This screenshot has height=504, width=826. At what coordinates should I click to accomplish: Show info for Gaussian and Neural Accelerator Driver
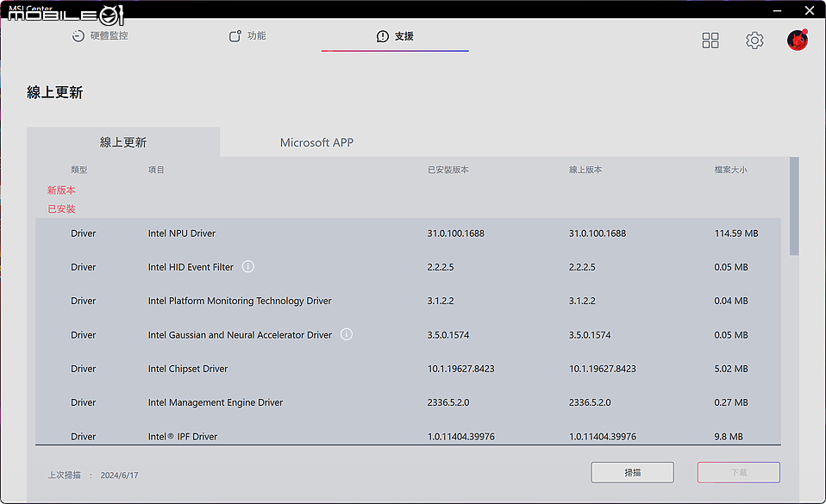346,334
